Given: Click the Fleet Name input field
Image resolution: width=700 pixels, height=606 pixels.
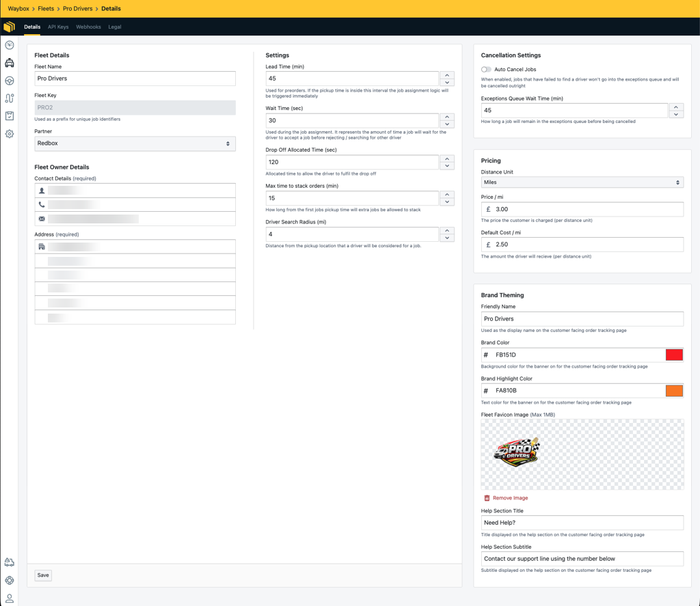Looking at the screenshot, I should coord(135,79).
